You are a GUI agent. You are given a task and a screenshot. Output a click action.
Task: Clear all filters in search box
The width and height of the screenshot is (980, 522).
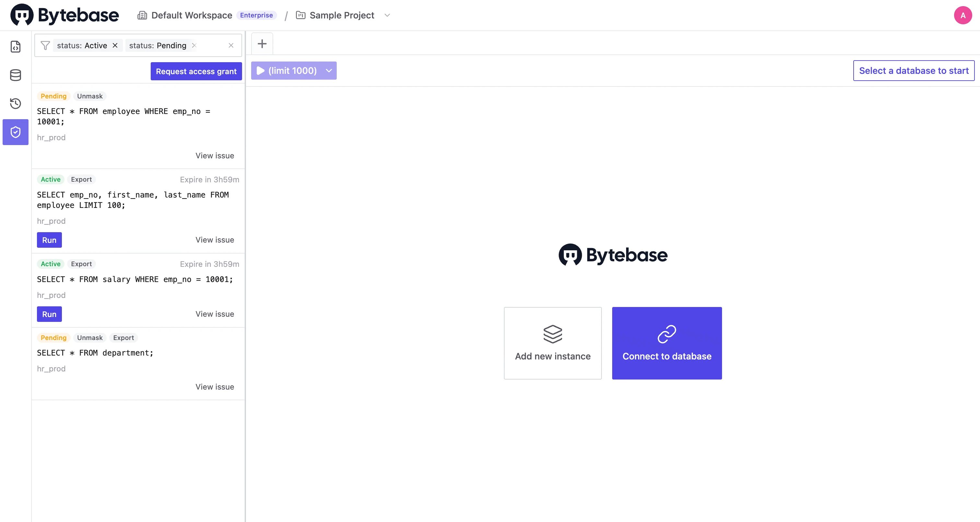231,45
